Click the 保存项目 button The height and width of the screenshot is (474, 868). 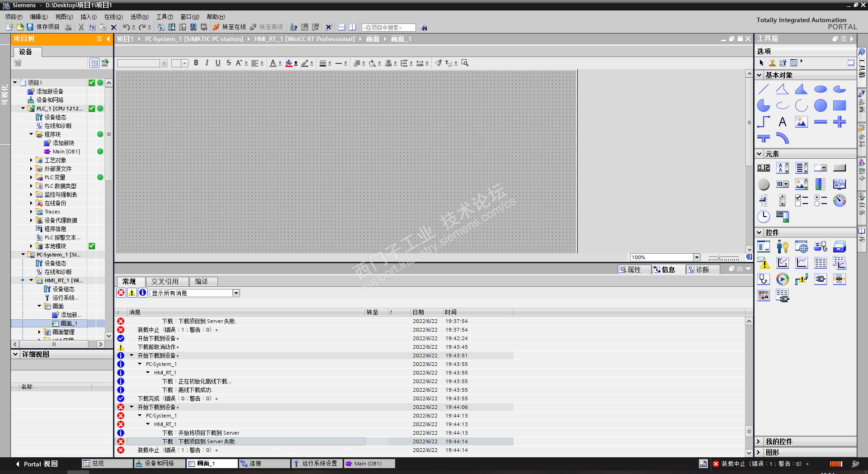click(x=43, y=27)
